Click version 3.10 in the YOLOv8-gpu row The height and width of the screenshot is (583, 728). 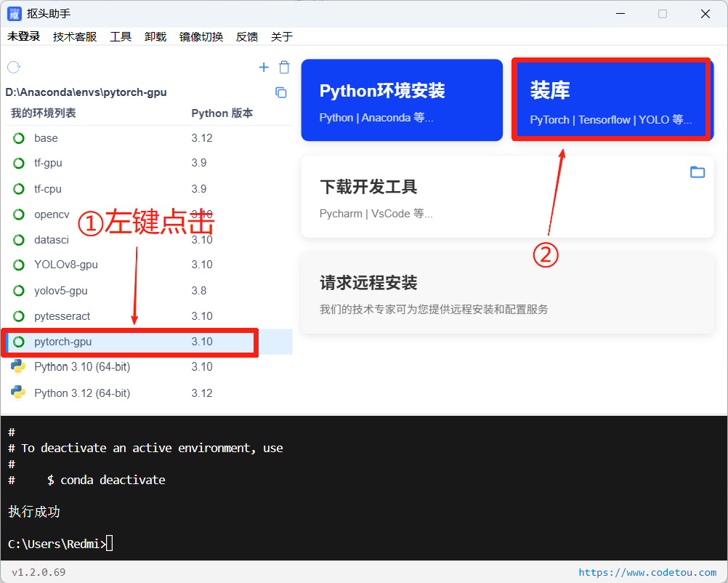(202, 265)
